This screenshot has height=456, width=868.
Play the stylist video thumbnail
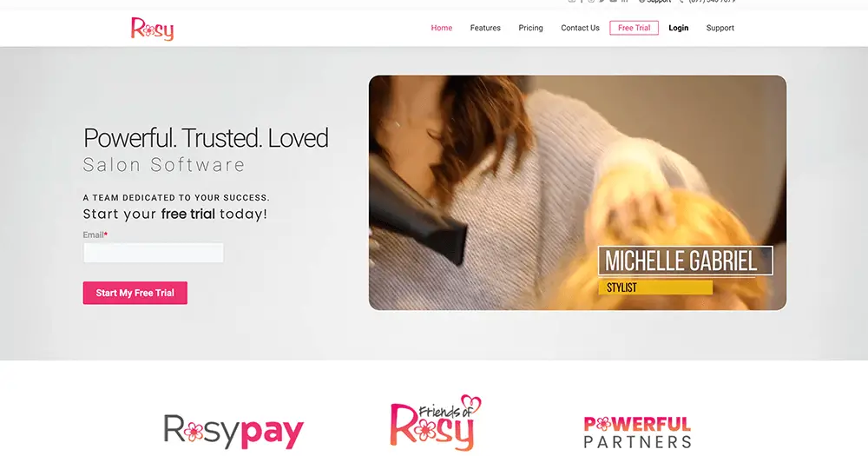coord(577,192)
